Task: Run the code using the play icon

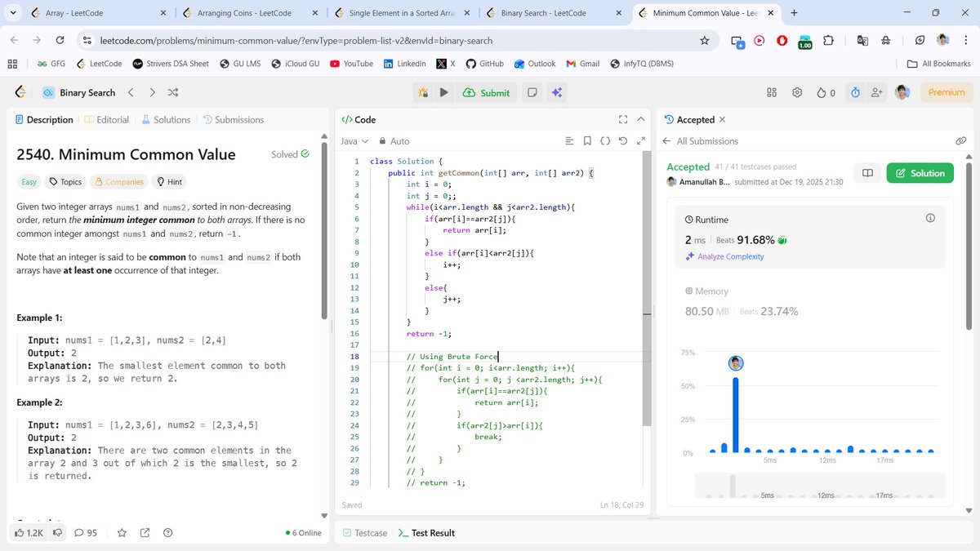Action: (x=442, y=92)
